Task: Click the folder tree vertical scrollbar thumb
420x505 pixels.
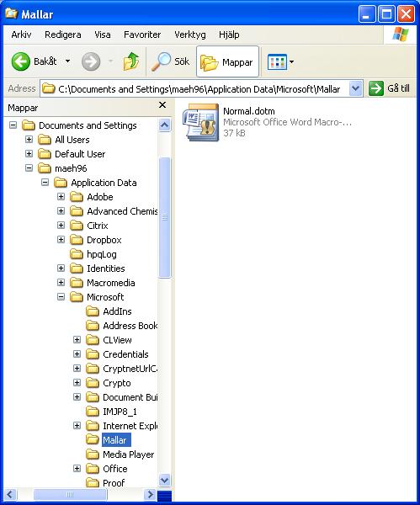Action: [165, 217]
